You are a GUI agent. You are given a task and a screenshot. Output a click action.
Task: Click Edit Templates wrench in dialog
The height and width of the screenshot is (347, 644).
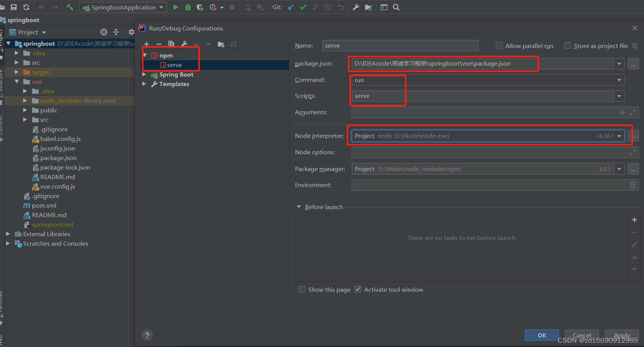point(184,44)
